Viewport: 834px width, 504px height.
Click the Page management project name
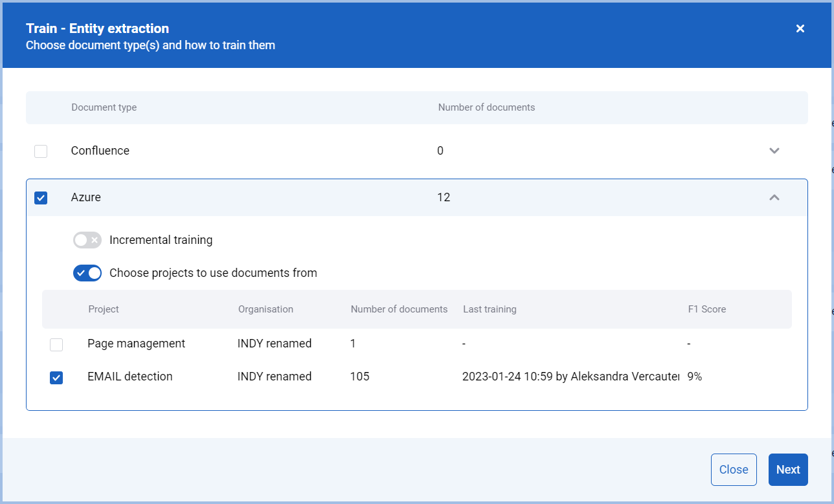(137, 344)
